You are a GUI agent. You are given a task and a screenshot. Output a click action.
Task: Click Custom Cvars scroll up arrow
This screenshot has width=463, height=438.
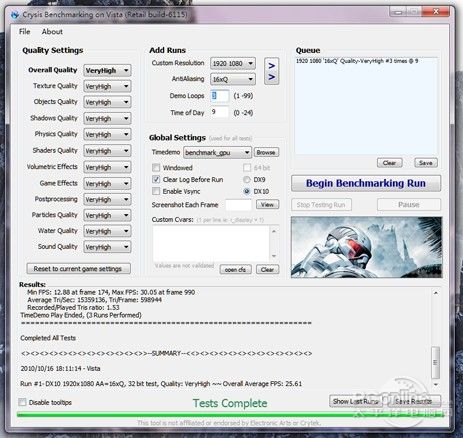274,231
